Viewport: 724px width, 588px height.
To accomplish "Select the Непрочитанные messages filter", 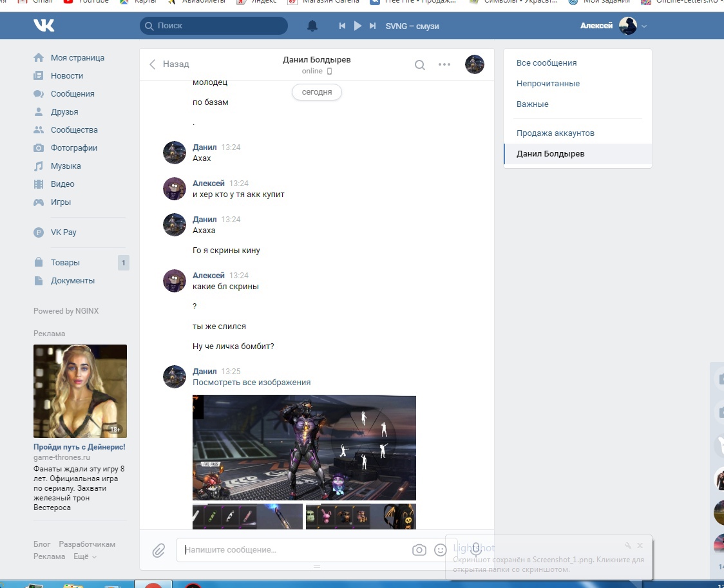I will 548,84.
